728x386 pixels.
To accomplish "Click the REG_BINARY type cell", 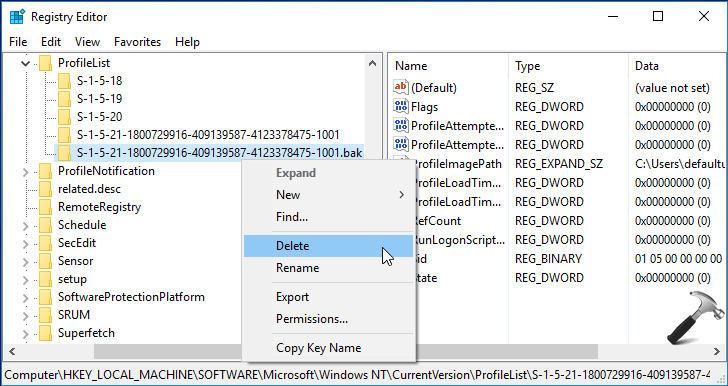I will pos(548,259).
